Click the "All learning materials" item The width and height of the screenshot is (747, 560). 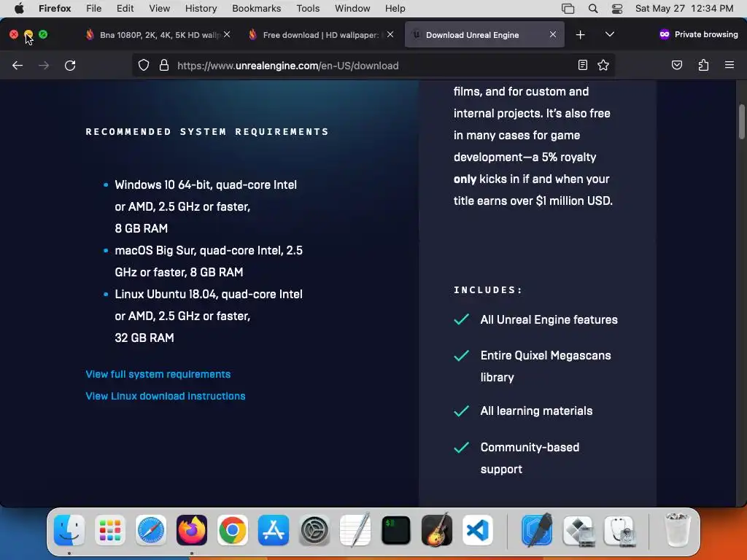coord(536,411)
